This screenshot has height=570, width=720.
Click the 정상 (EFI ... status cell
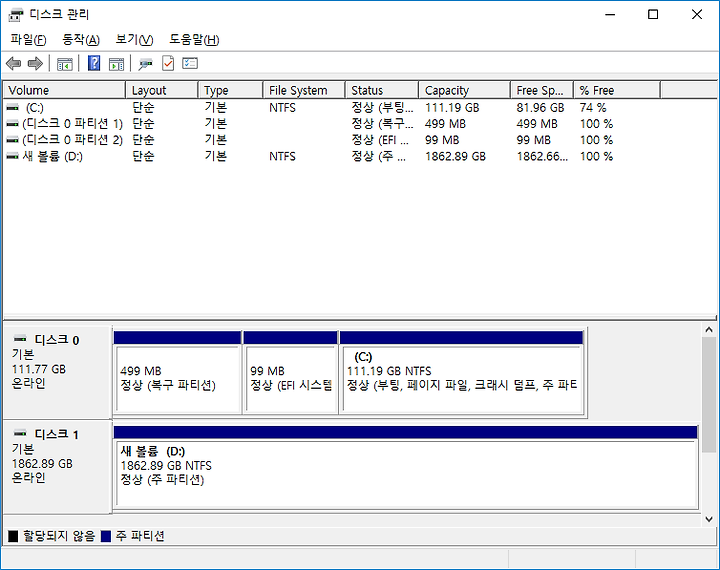(x=380, y=140)
